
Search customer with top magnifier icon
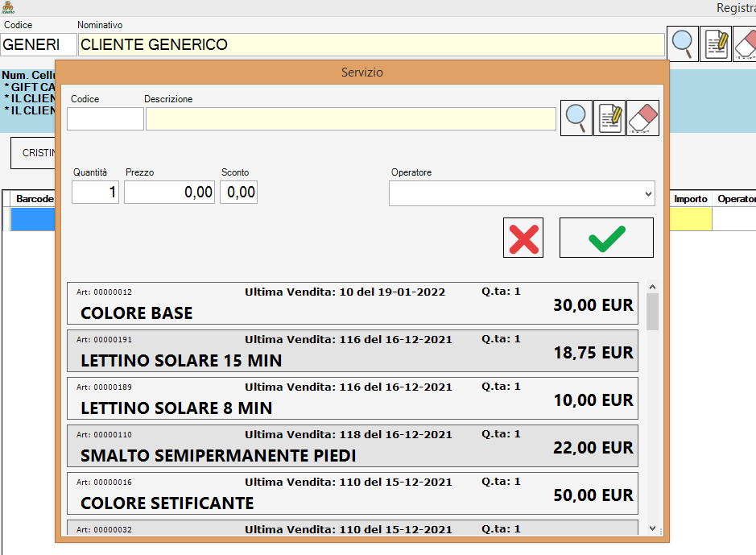683,43
